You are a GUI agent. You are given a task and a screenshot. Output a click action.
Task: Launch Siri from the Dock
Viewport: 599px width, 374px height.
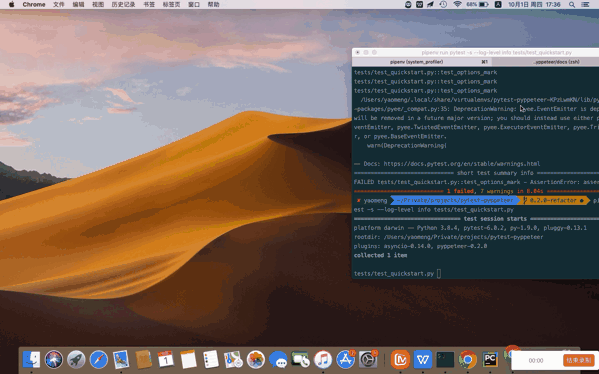(x=54, y=359)
